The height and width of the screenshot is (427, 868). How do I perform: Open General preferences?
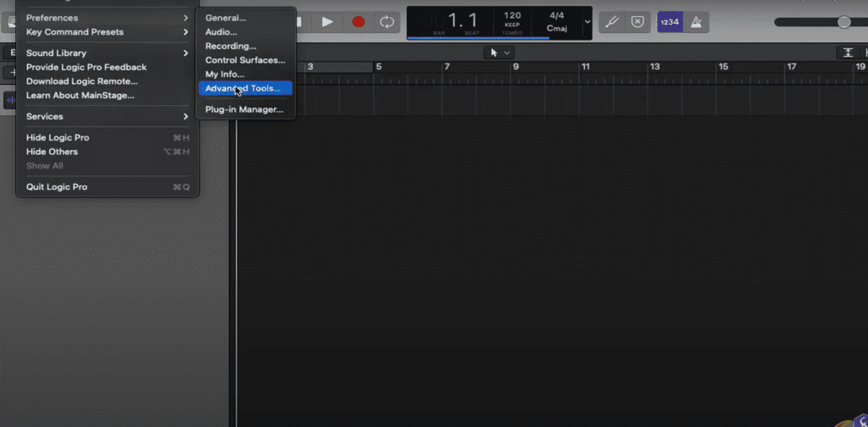245,18
